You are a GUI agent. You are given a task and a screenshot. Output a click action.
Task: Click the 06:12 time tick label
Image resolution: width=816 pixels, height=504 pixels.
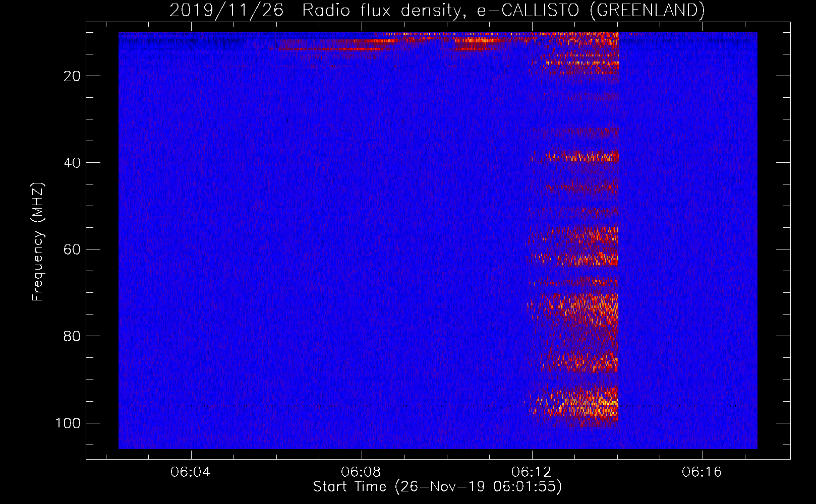(x=532, y=472)
